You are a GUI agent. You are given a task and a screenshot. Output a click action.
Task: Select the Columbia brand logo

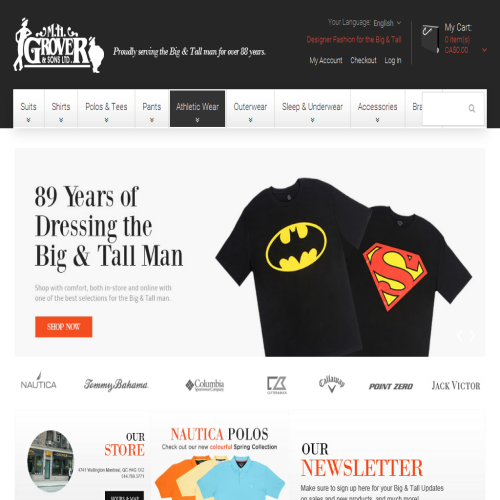pyautogui.click(x=205, y=385)
